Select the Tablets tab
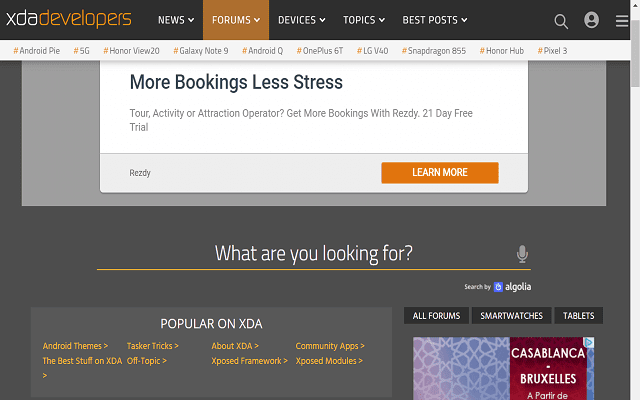Viewport: 640px width, 400px height. pos(578,316)
